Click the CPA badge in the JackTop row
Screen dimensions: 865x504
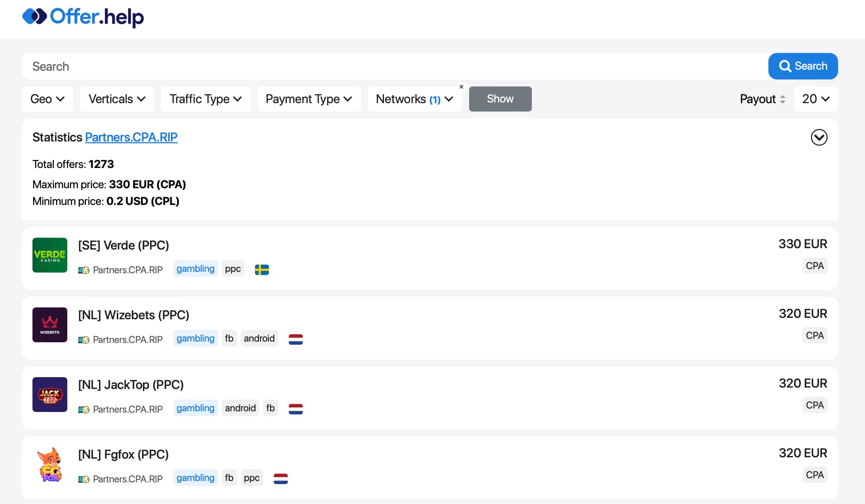(x=815, y=405)
